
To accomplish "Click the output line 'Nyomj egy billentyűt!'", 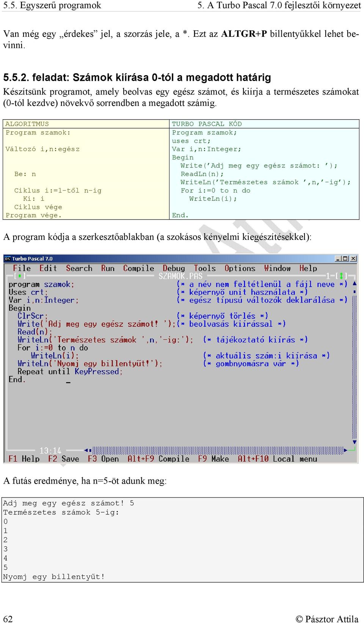I will (x=54, y=577).
